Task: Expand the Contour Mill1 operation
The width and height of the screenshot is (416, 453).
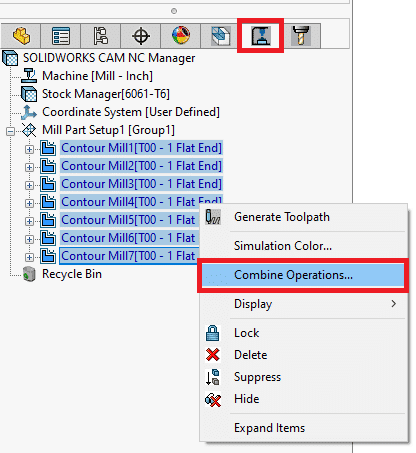Action: (x=29, y=149)
